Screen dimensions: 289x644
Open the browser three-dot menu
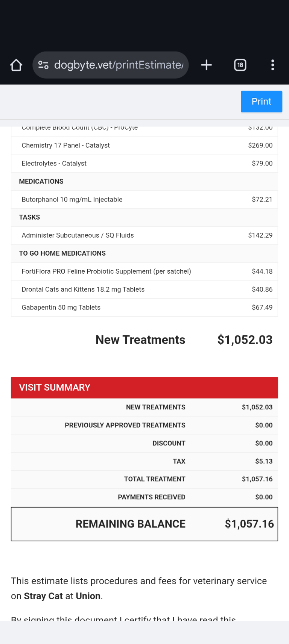(272, 65)
